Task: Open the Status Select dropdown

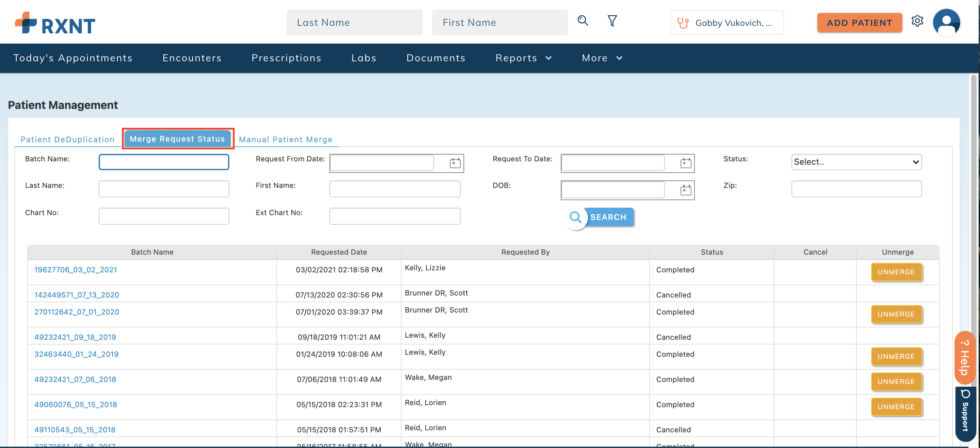Action: 856,162
